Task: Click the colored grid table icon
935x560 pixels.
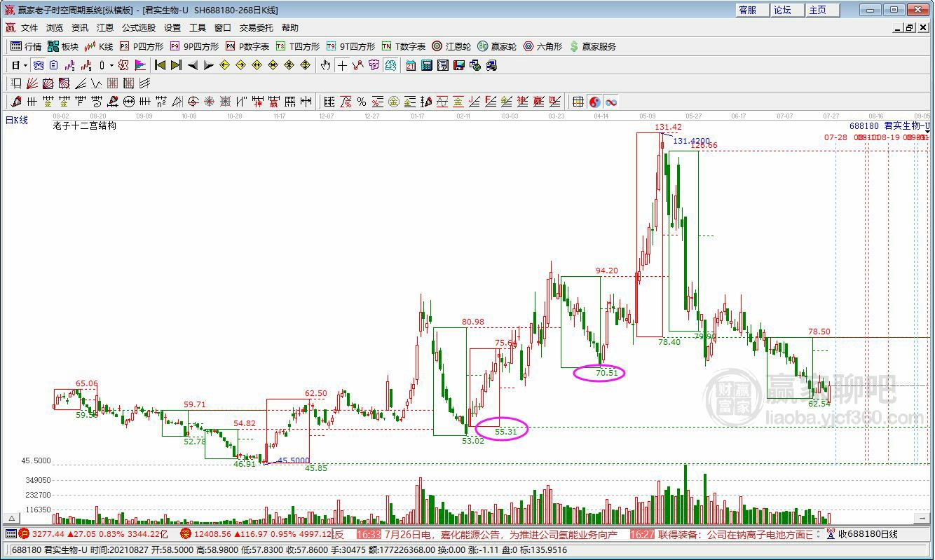Action: pyautogui.click(x=578, y=102)
